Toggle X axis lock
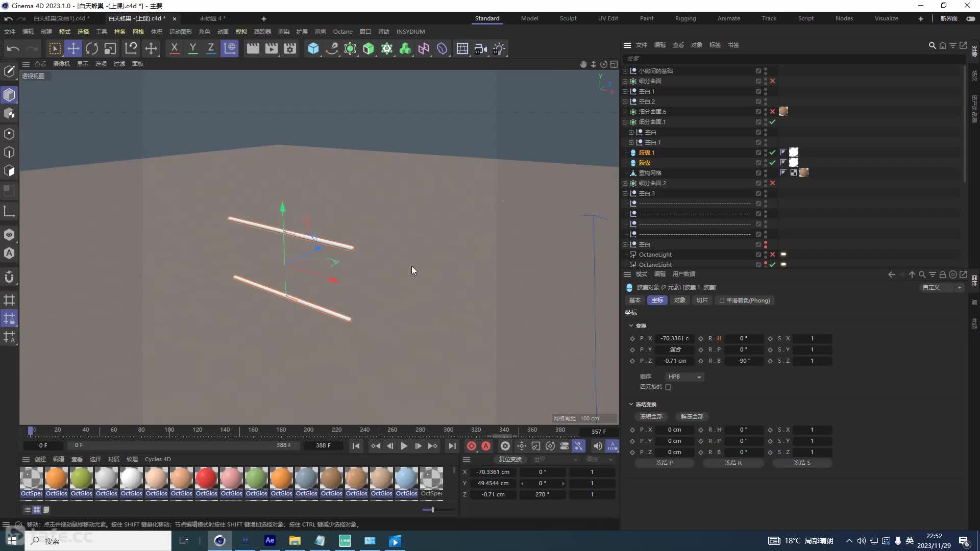 (174, 48)
